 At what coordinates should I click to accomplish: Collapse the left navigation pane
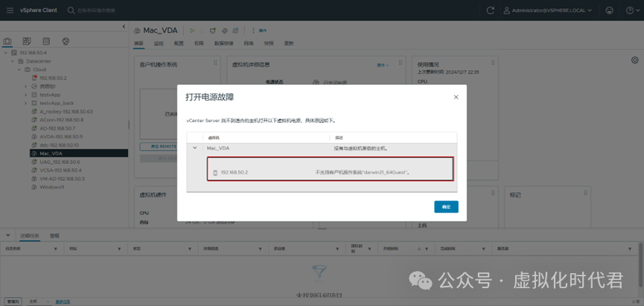pyautogui.click(x=124, y=27)
